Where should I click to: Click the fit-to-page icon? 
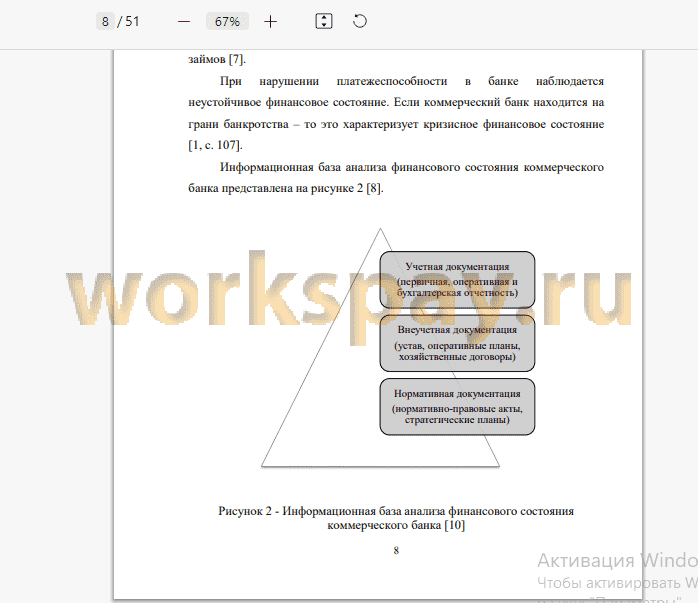pos(324,21)
